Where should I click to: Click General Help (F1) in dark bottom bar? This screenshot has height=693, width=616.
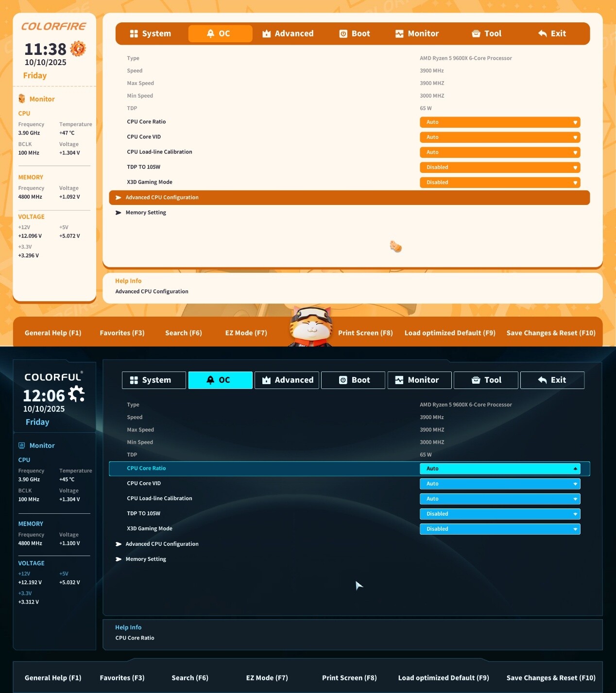[x=53, y=678]
